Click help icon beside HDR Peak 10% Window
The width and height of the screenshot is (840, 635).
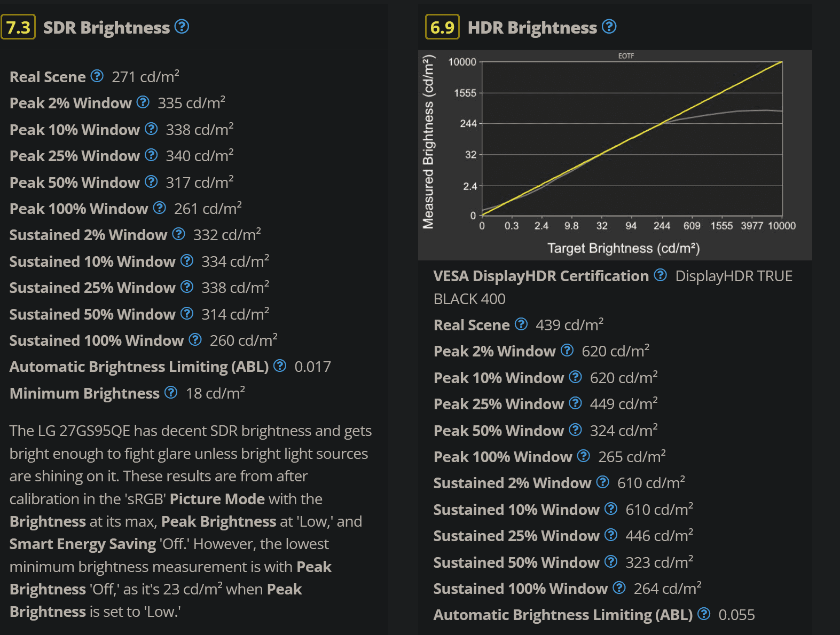[x=575, y=377]
